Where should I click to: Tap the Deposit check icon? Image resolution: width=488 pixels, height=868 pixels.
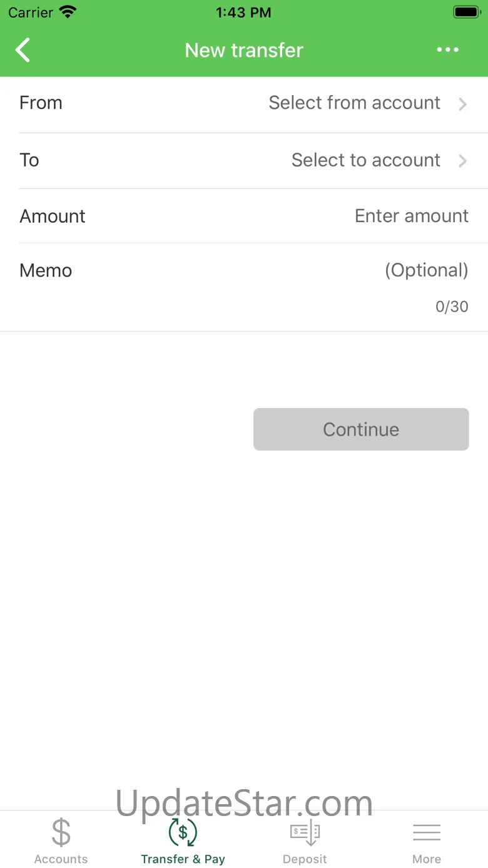coord(305,832)
